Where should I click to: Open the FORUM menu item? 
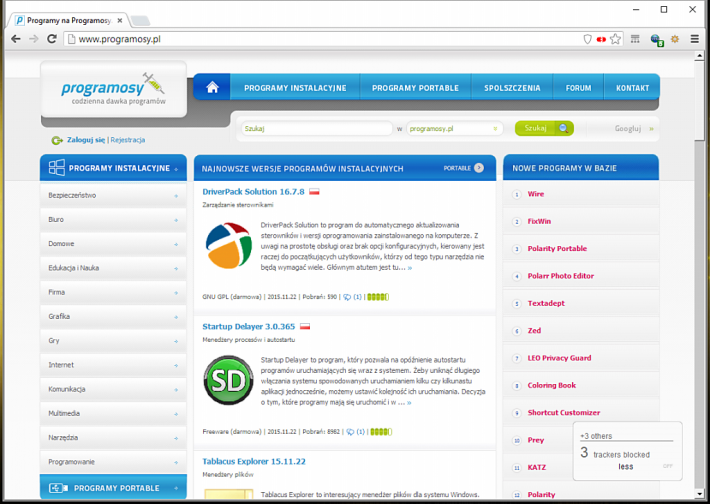(x=578, y=88)
